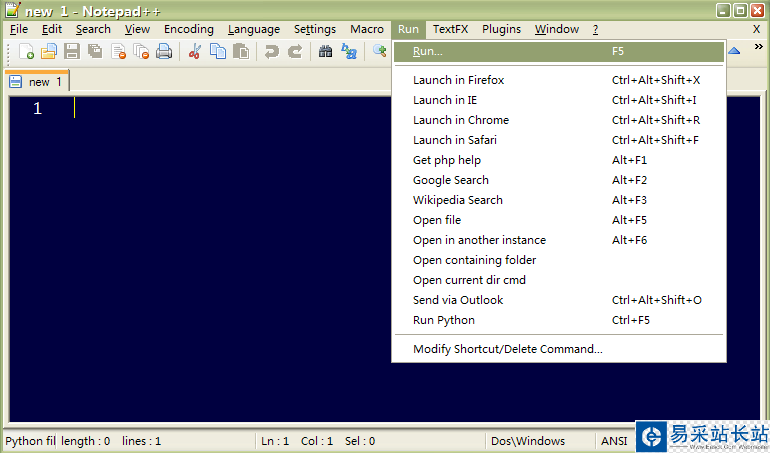Open the Settings menu

click(x=315, y=29)
